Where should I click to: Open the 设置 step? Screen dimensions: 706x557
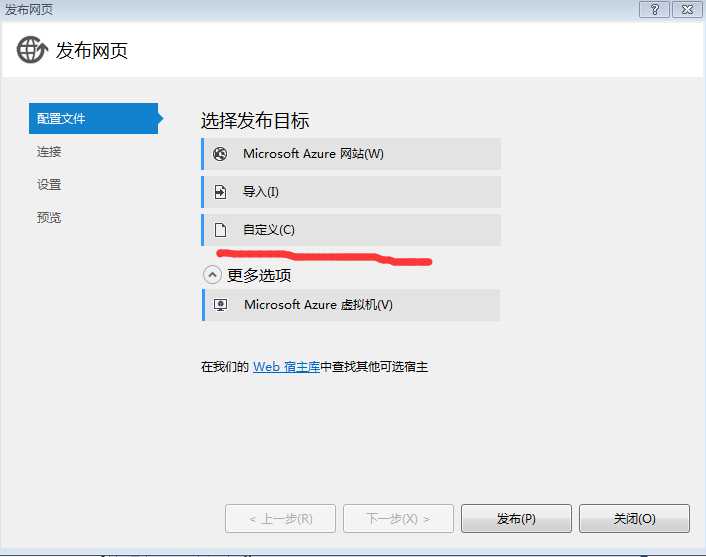49,185
